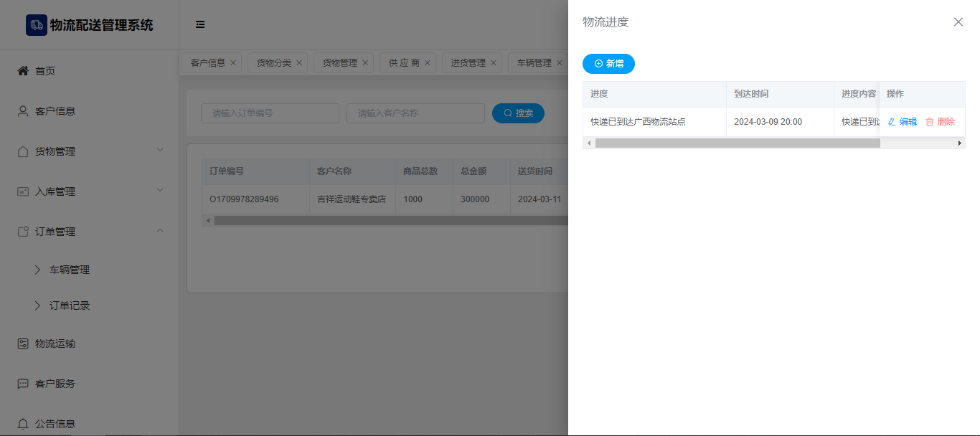
Task: Close the 物流进度 drawer panel
Action: pyautogui.click(x=958, y=22)
